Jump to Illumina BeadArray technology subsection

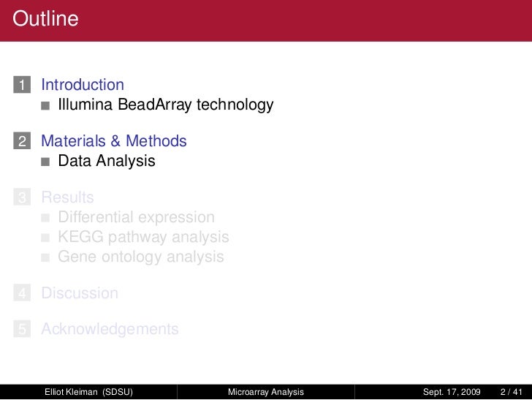tap(166, 105)
